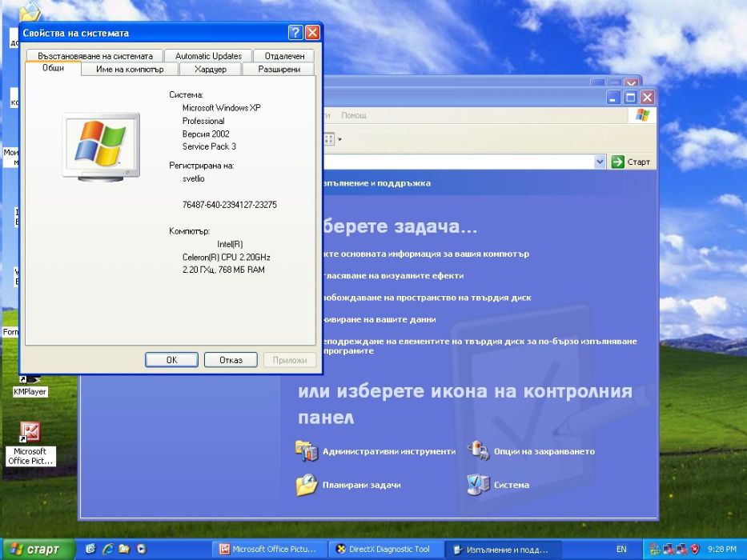Click the first system tray icon
The width and height of the screenshot is (747, 560).
[x=655, y=549]
